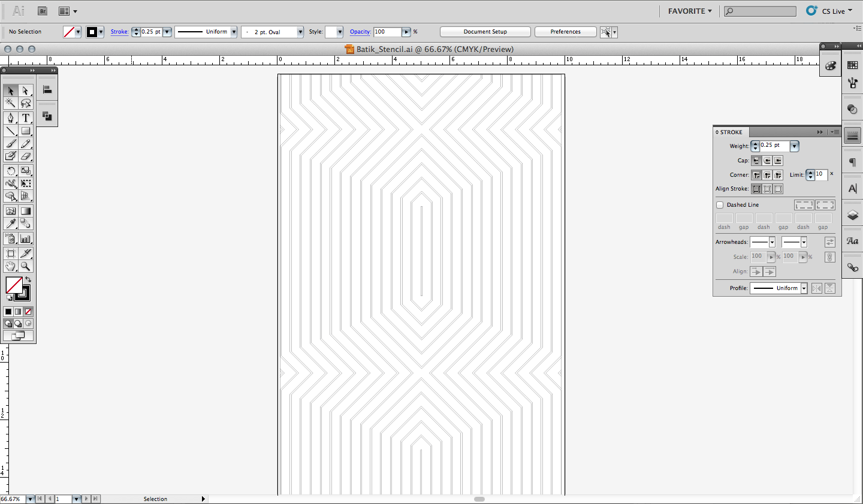Screen dimensions: 863x504
Task: Select the Line Segment tool
Action: (10, 131)
